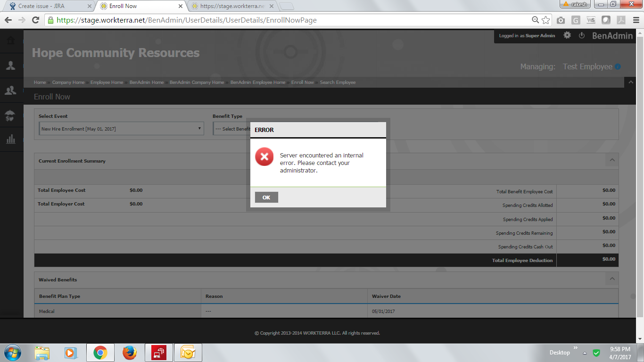The height and width of the screenshot is (362, 644).
Task: Open the bar chart reports sidebar icon
Action: point(10,139)
